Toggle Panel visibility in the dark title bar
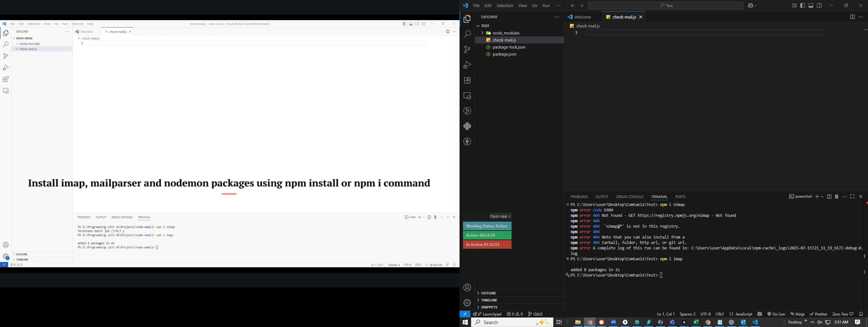Viewport: 868px width, 327px height. [x=811, y=5]
